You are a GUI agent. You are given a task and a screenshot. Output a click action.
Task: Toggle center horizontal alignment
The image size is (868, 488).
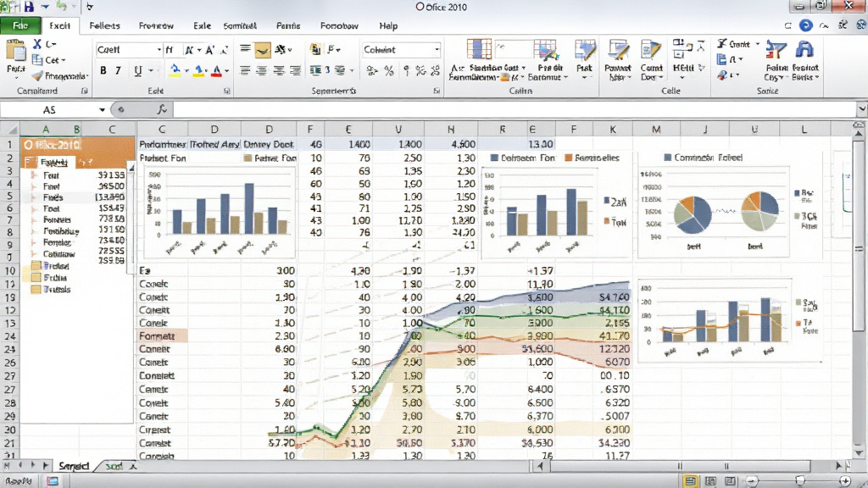pos(262,71)
